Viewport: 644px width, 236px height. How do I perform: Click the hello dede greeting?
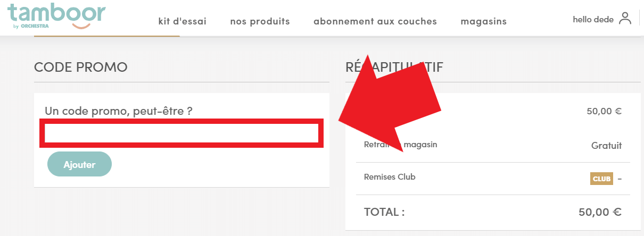pyautogui.click(x=593, y=19)
